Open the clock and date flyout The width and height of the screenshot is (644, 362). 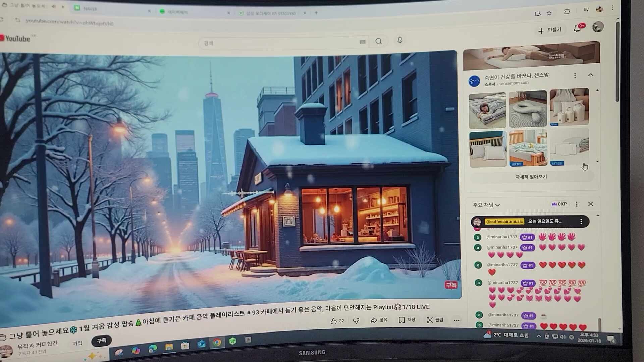point(589,338)
